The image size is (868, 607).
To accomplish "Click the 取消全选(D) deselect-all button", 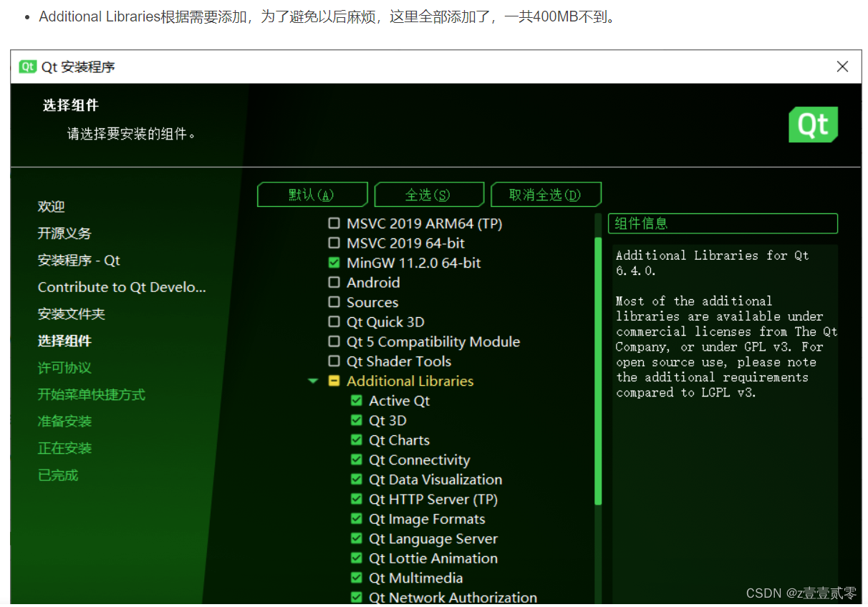I will point(546,195).
